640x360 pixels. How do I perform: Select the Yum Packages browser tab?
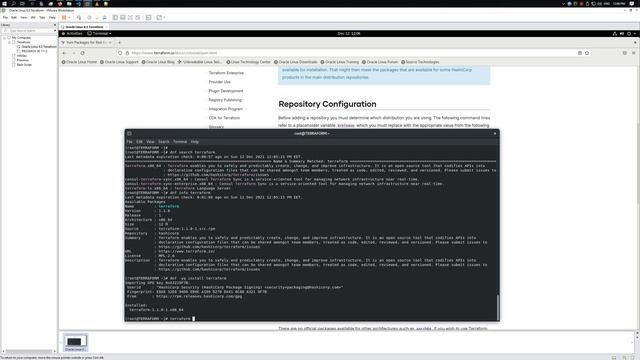click(87, 42)
